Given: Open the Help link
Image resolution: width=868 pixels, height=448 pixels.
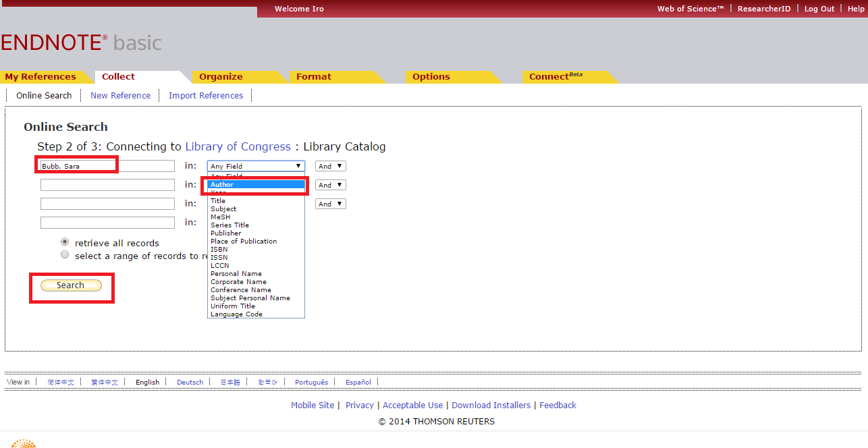Looking at the screenshot, I should click(856, 9).
